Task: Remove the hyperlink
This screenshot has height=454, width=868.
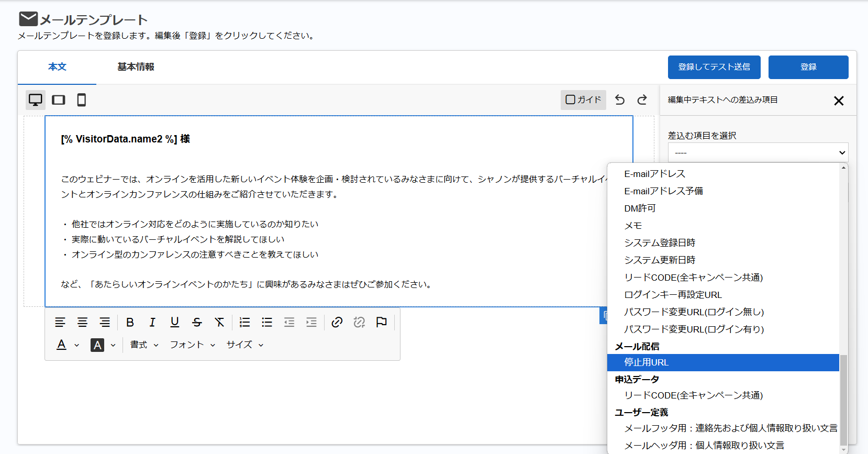Action: pos(359,323)
